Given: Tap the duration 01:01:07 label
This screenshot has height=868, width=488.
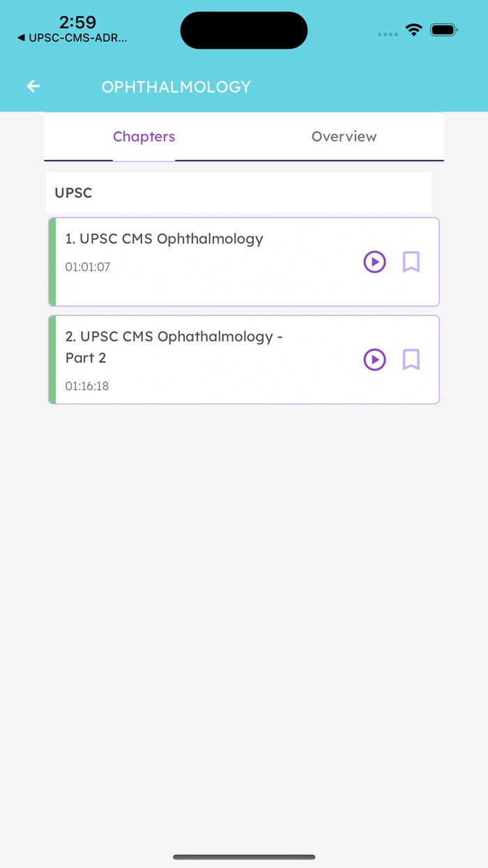Looking at the screenshot, I should [87, 267].
